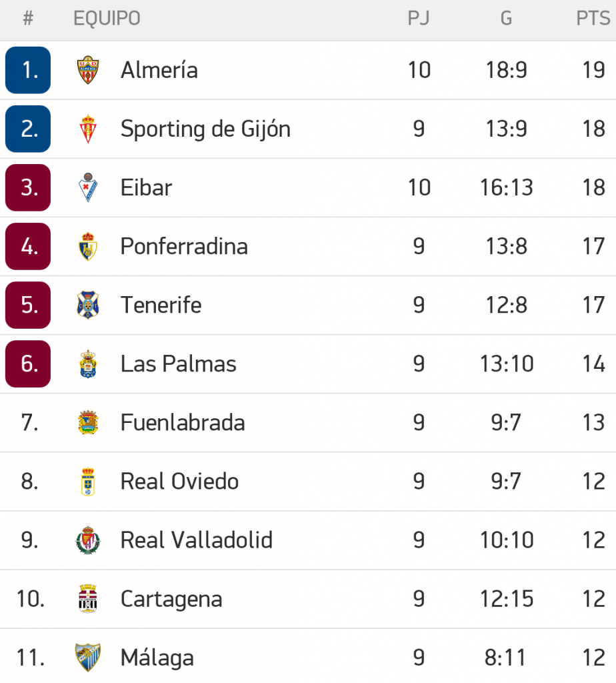
Task: Click the Almería club crest
Action: tap(88, 70)
